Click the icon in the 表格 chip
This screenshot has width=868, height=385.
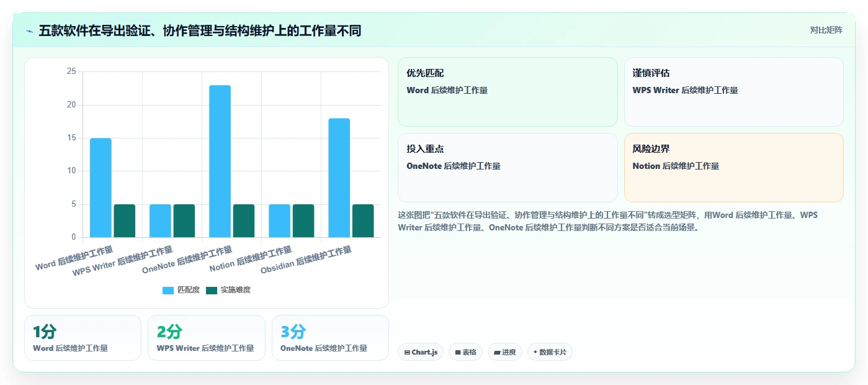458,353
